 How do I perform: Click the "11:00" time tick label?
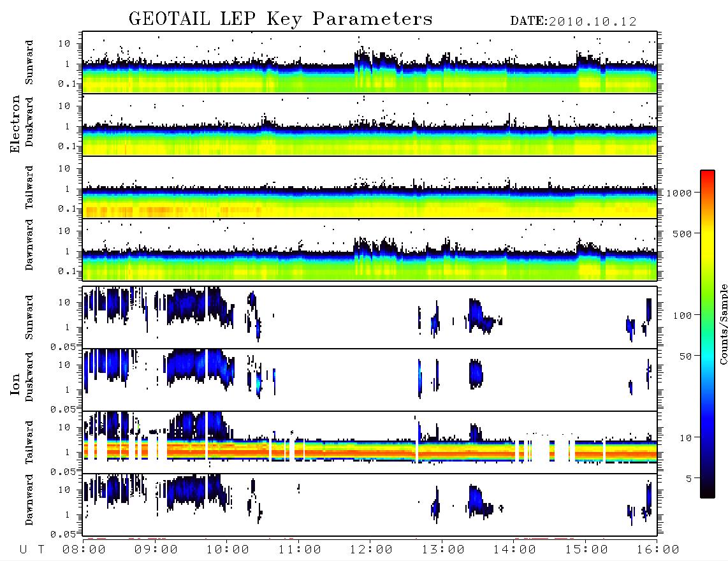(x=300, y=550)
